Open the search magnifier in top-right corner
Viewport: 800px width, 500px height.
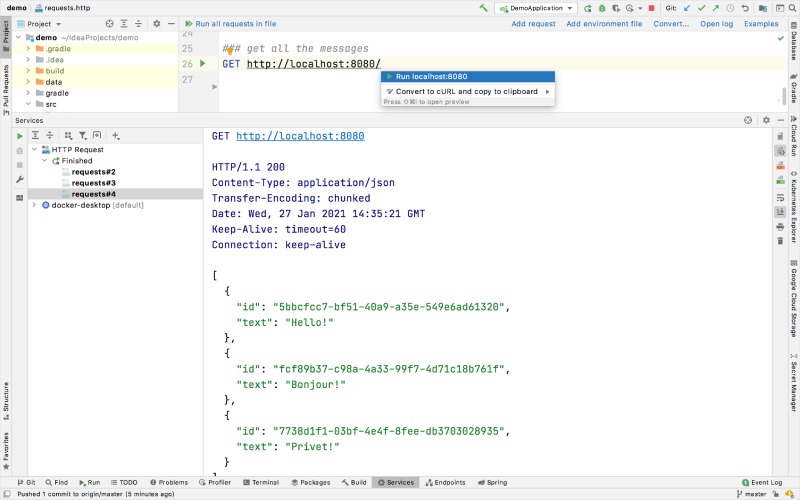792,8
